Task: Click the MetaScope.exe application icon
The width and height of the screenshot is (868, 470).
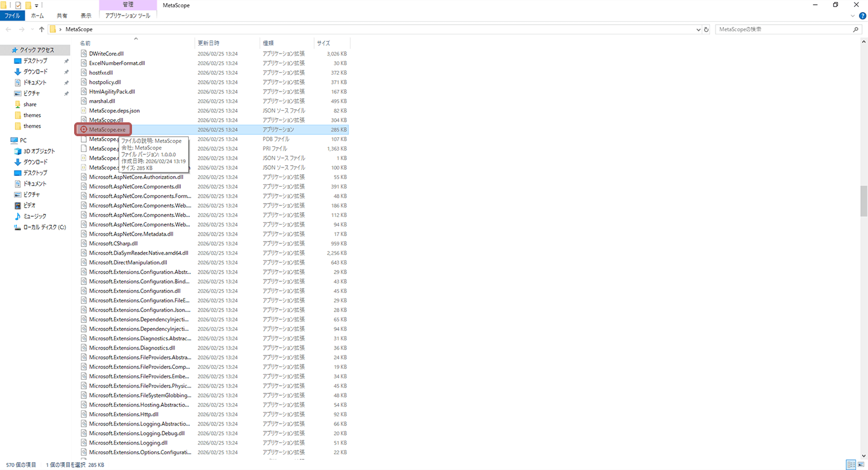Action: point(84,130)
